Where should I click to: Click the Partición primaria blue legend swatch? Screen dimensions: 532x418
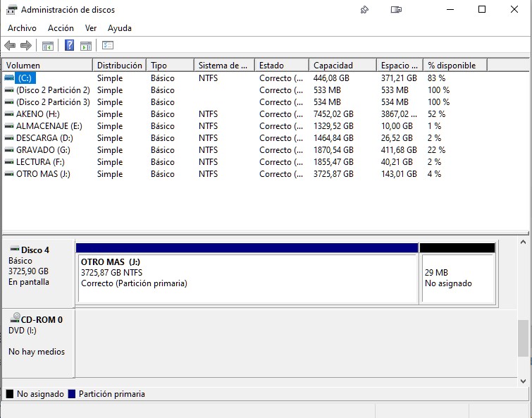[x=72, y=394]
